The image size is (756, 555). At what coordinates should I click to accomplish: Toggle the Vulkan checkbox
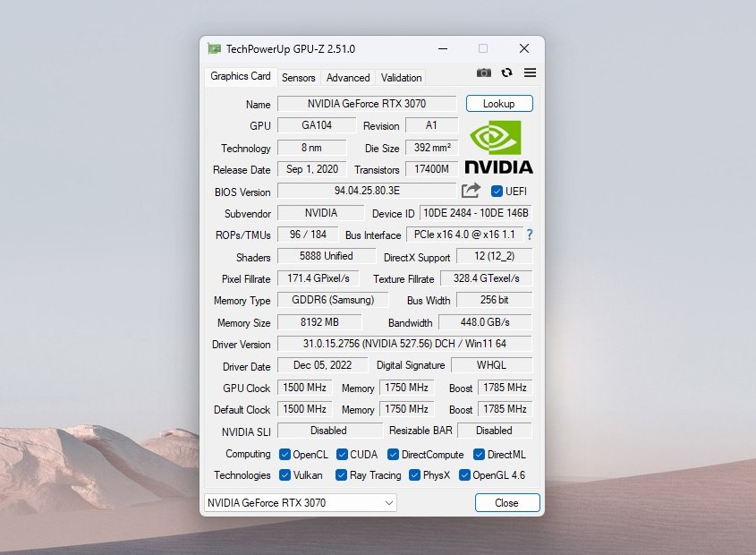(x=285, y=475)
